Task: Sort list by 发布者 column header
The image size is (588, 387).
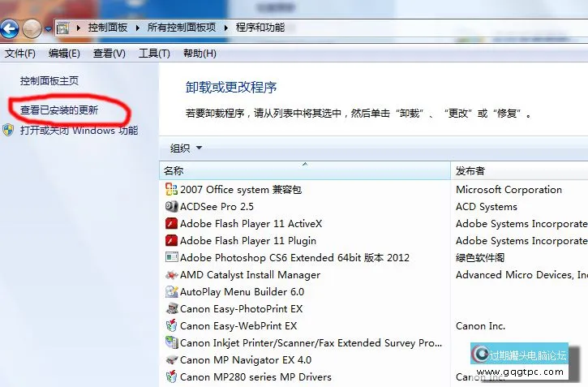Action: pos(470,171)
